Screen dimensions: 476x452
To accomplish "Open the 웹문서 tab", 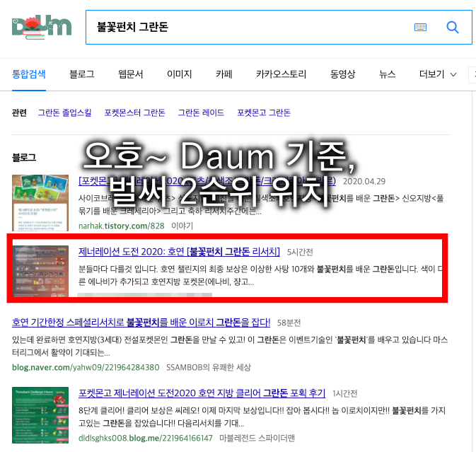I will (131, 74).
